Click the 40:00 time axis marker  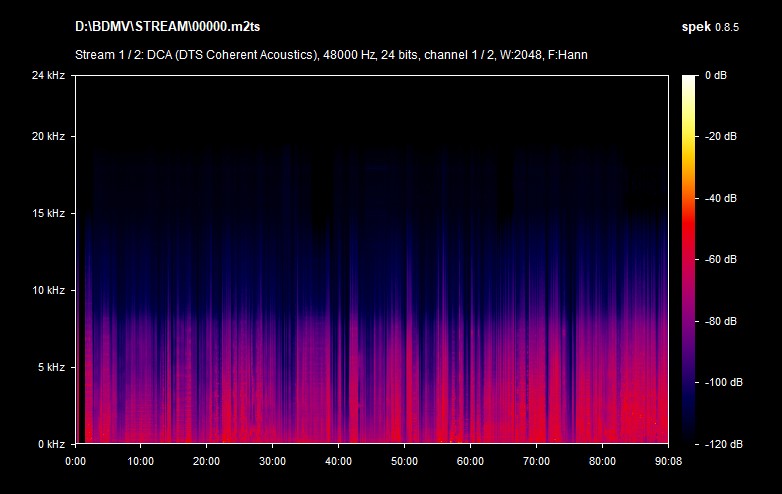point(338,461)
